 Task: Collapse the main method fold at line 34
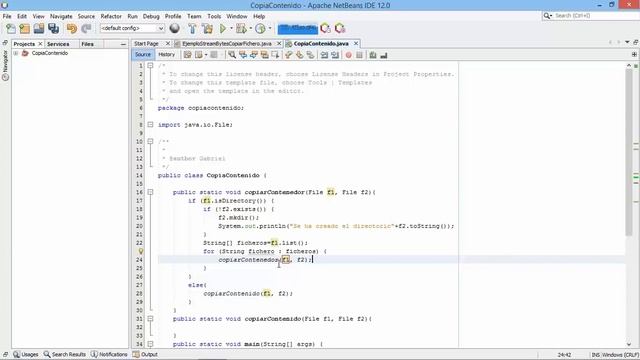click(x=150, y=344)
